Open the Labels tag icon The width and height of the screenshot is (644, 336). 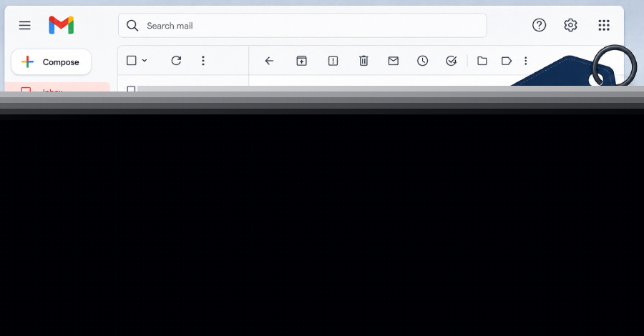pyautogui.click(x=507, y=61)
